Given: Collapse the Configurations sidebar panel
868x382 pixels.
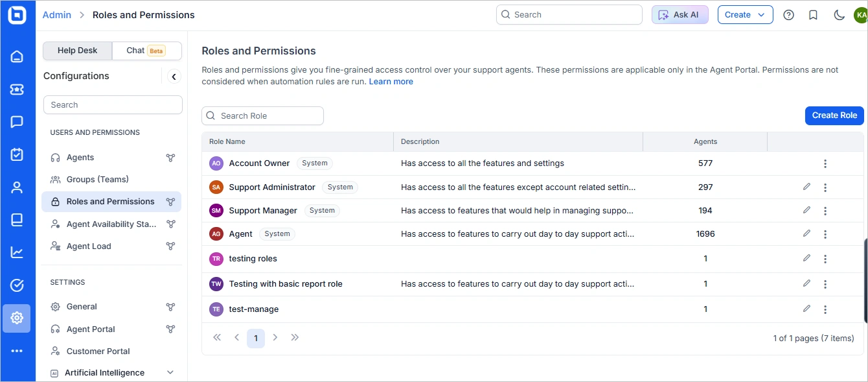Looking at the screenshot, I should [174, 77].
